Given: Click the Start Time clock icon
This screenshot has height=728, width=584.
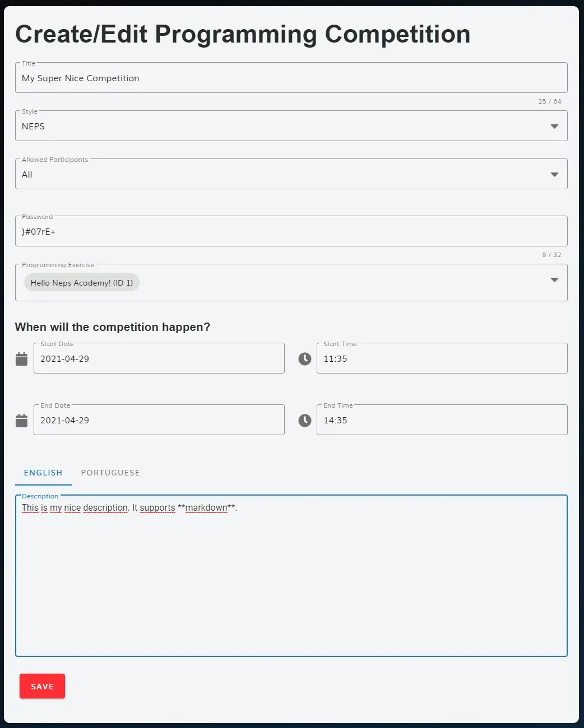Looking at the screenshot, I should pos(305,359).
